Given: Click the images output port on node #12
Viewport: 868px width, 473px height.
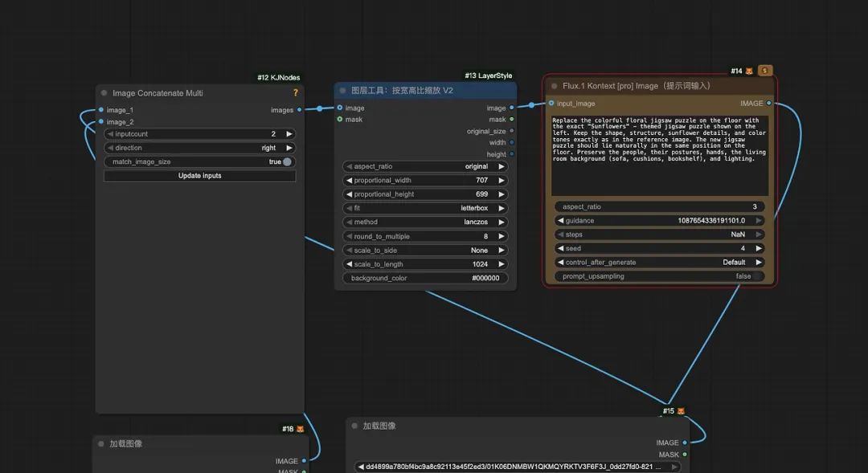Looking at the screenshot, I should pyautogui.click(x=300, y=109).
